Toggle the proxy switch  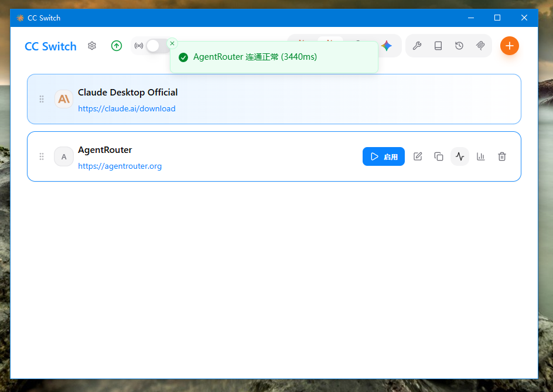[158, 46]
